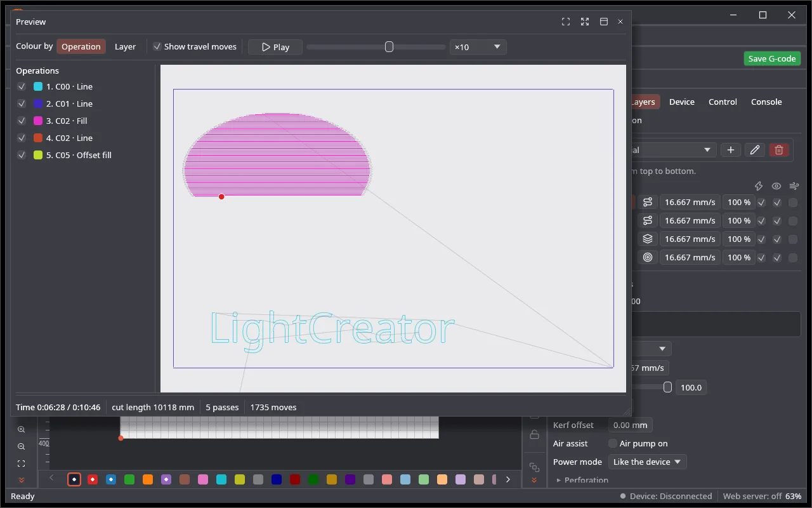This screenshot has height=508, width=812.
Task: Collapse the palette with the left double-chevron
Action: pyautogui.click(x=22, y=480)
